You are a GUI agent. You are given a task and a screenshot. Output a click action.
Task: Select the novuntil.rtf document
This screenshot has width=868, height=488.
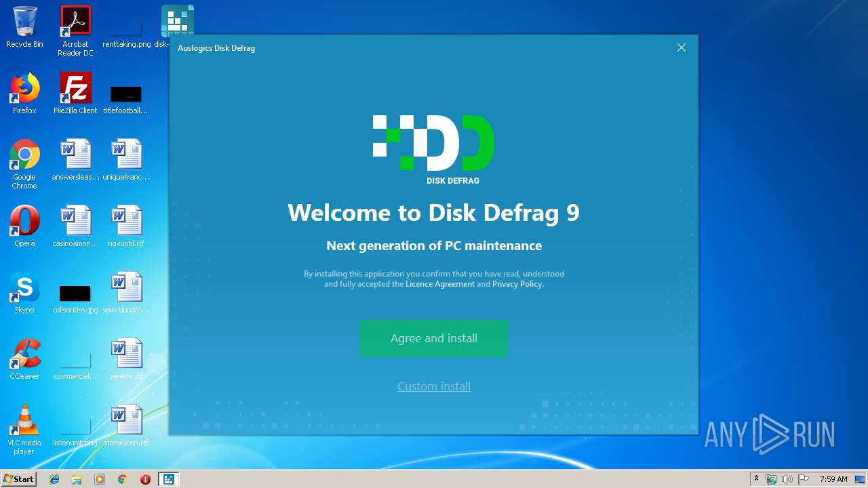126,226
